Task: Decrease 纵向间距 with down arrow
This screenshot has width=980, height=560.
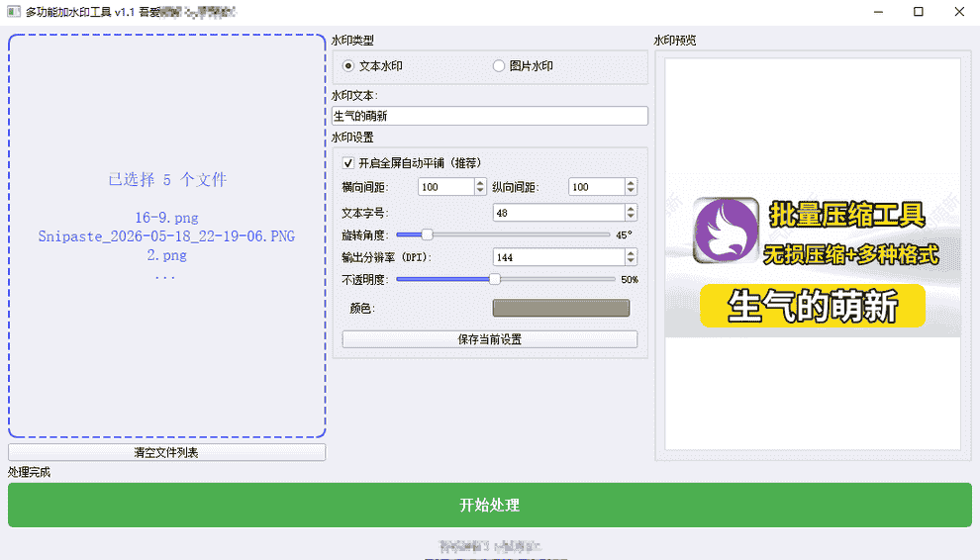Action: (x=631, y=191)
